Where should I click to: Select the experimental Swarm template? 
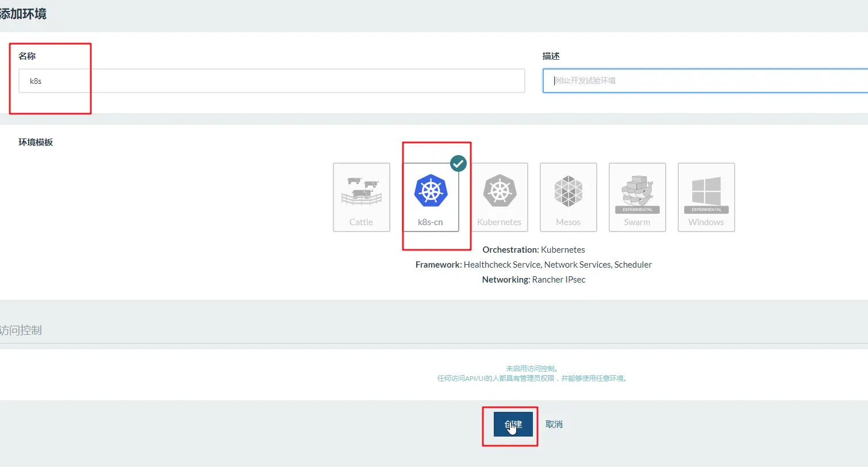click(637, 197)
